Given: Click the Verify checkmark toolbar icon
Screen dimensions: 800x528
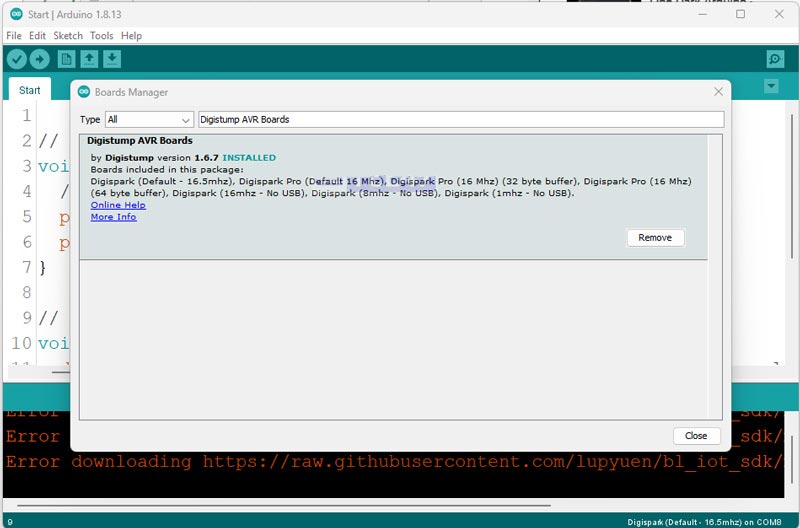Looking at the screenshot, I should tap(17, 59).
